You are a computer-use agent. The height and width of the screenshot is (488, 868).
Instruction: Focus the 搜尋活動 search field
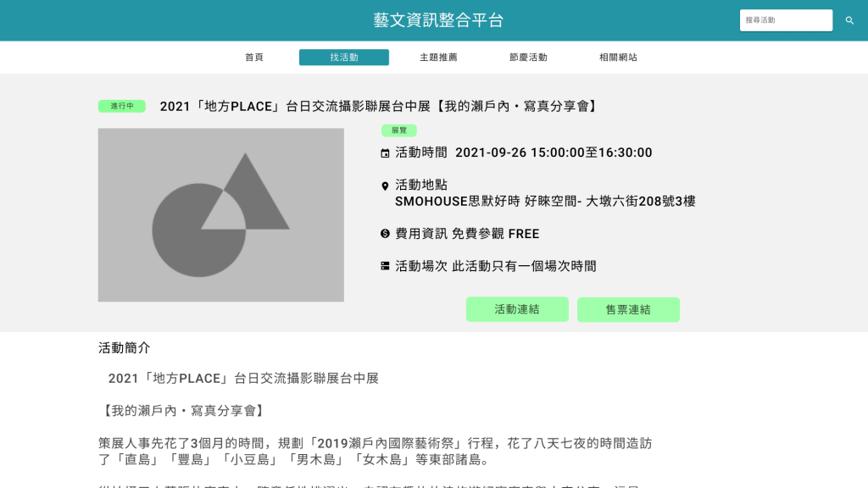[x=786, y=20]
